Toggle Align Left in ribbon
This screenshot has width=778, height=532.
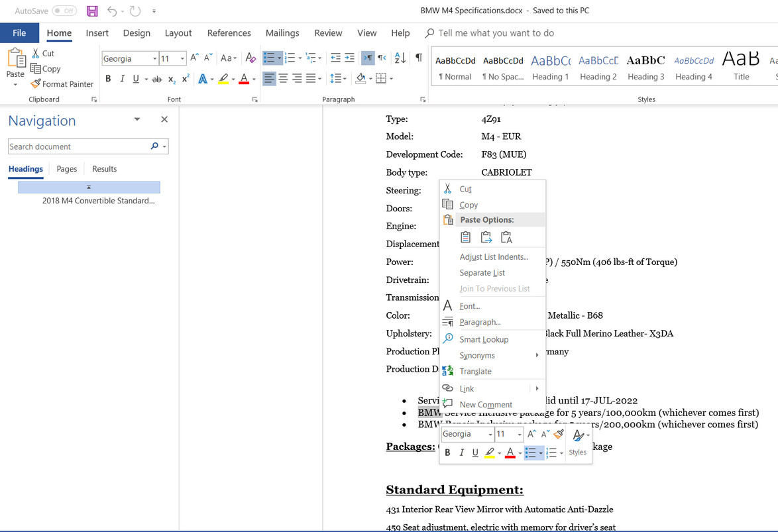[x=269, y=78]
